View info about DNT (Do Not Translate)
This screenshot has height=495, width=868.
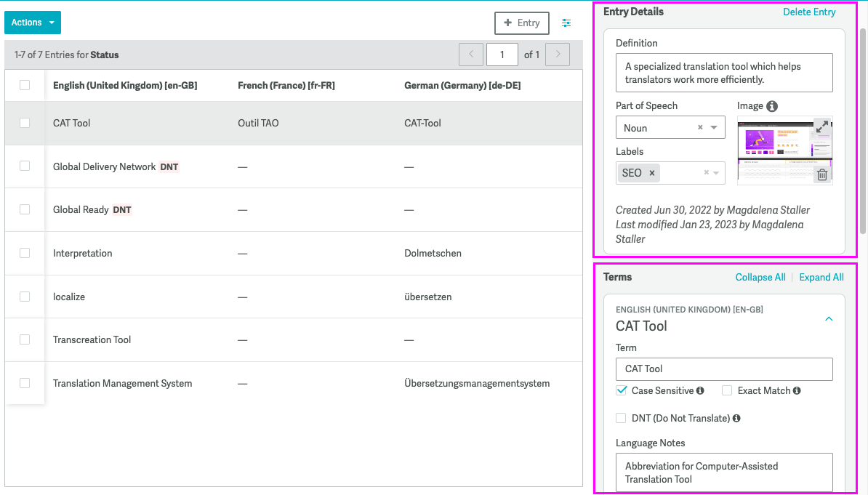pyautogui.click(x=736, y=419)
